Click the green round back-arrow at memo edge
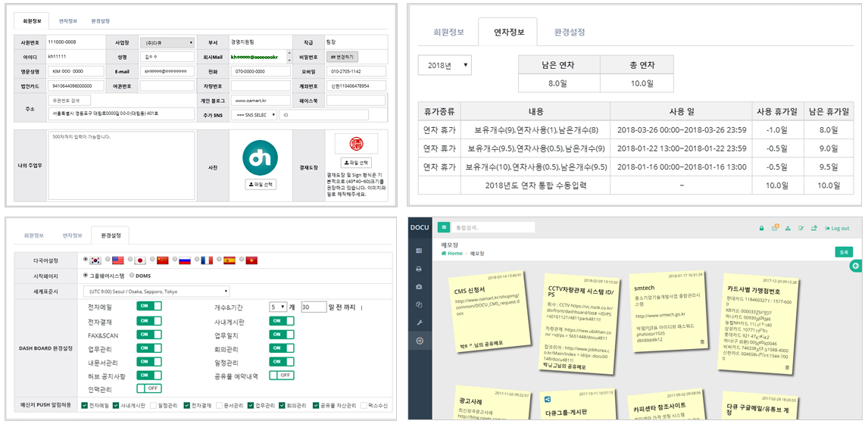The image size is (868, 424). click(857, 267)
